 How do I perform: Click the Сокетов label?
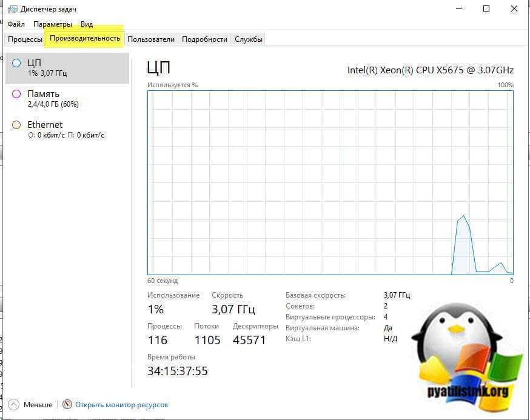pos(300,306)
